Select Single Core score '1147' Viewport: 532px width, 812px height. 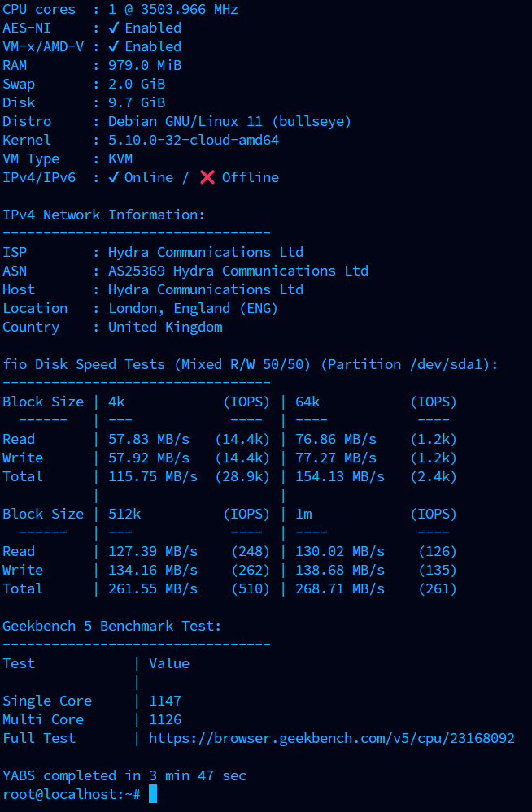(x=165, y=701)
